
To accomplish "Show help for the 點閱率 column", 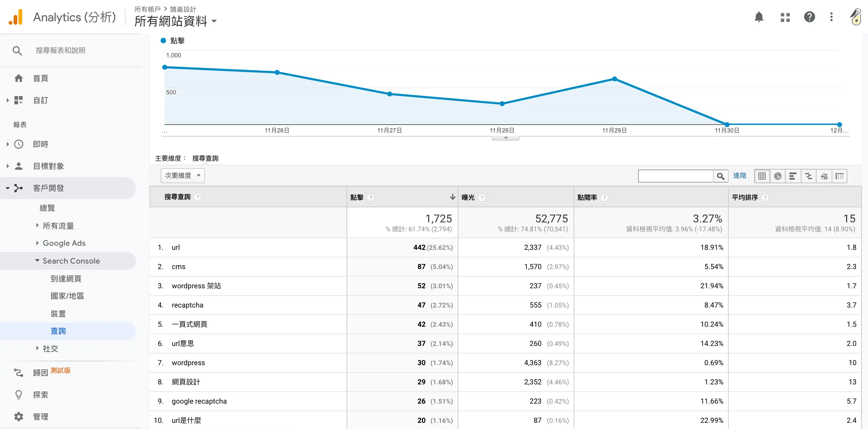I will (605, 198).
